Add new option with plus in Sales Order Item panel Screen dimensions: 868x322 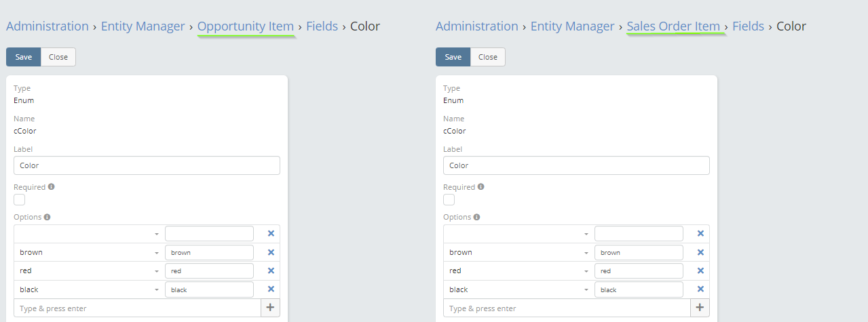coord(700,308)
